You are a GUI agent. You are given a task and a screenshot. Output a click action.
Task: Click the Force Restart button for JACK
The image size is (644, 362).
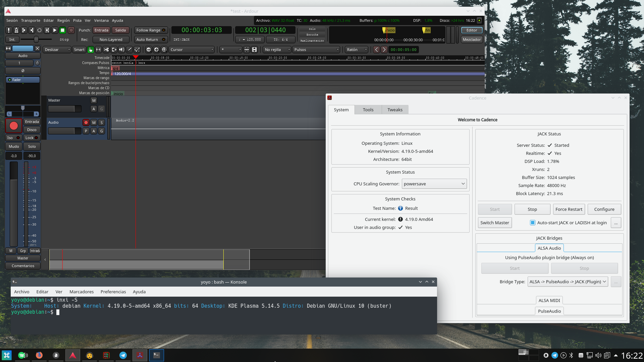pos(569,209)
